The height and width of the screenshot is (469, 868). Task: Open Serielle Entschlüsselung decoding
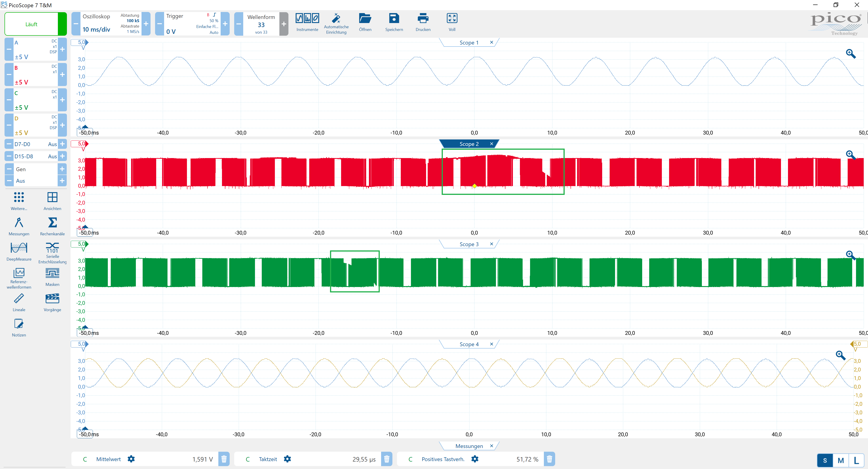pyautogui.click(x=52, y=253)
